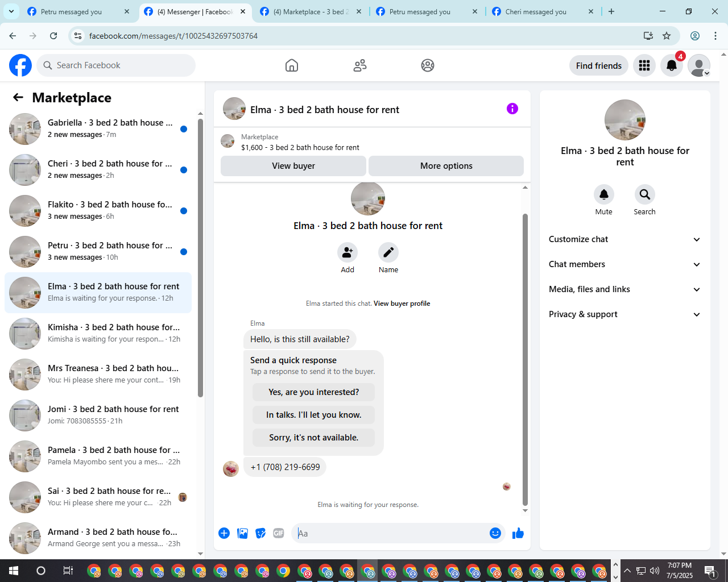The height and width of the screenshot is (582, 728).
Task: Close the Messenger | Facebook tab
Action: click(x=243, y=11)
